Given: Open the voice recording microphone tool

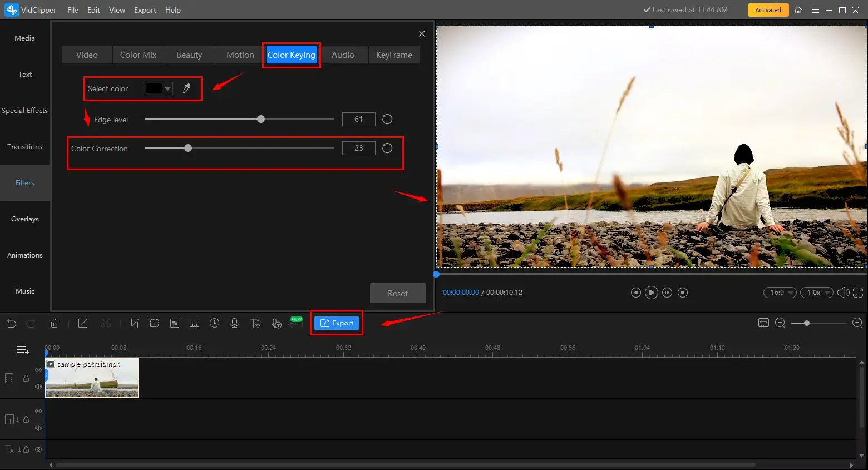Looking at the screenshot, I should click(234, 323).
